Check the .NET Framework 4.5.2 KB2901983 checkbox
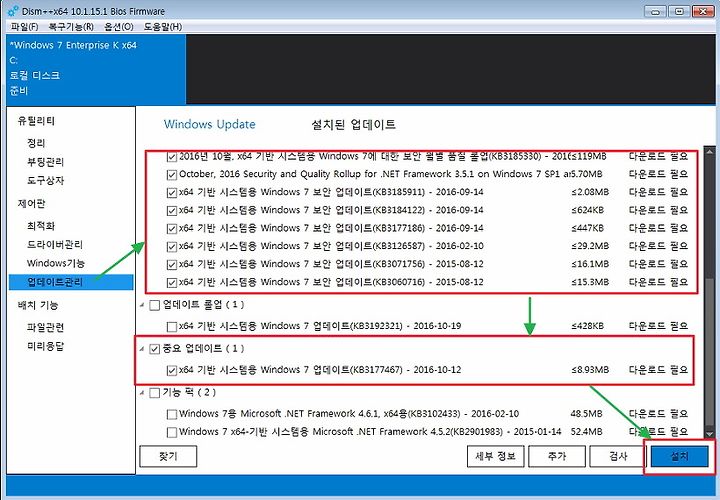 click(172, 433)
